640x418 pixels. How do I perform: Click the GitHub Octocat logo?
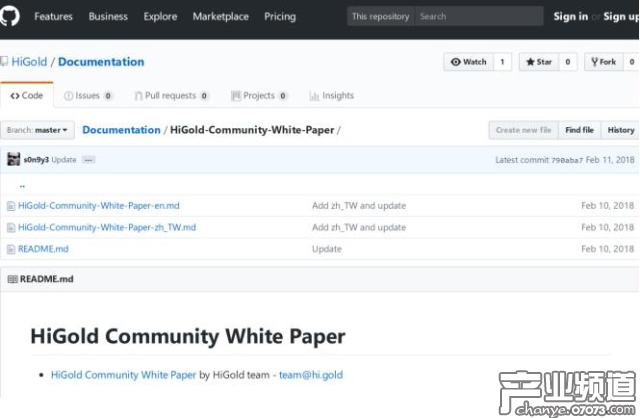(12, 16)
